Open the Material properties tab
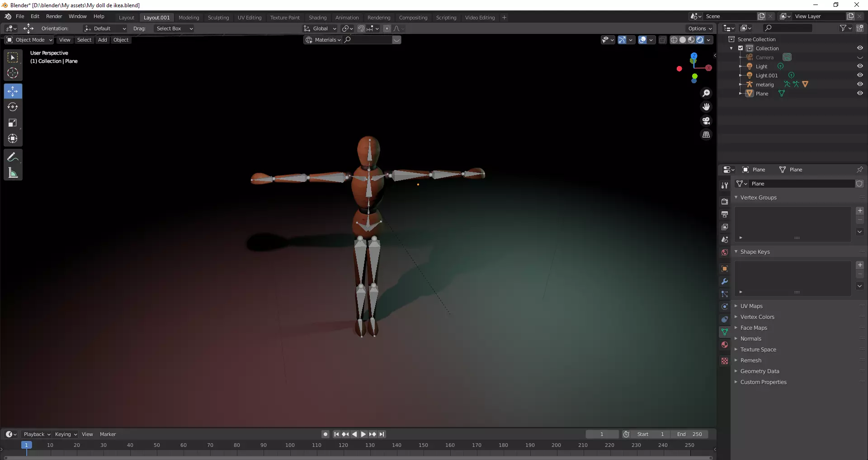The width and height of the screenshot is (868, 460). coord(725,345)
